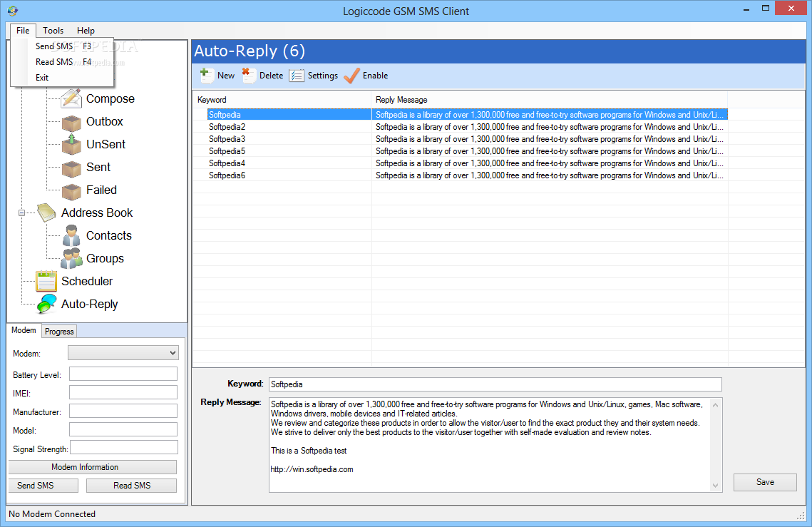Switch to the Modem tab
The width and height of the screenshot is (812, 527).
point(24,330)
